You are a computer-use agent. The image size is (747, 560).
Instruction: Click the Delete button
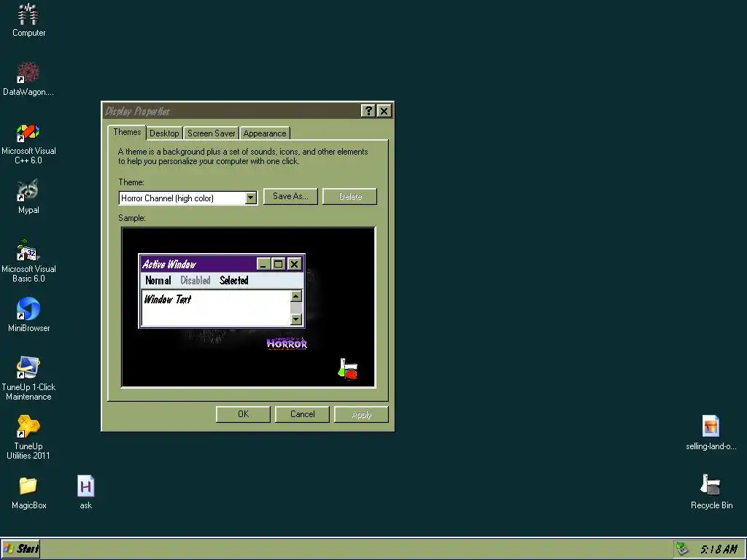coord(349,196)
